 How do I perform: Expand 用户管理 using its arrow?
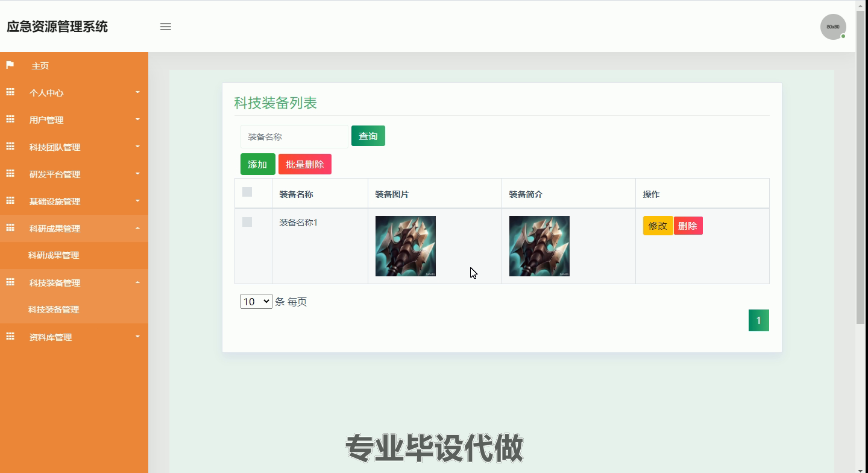tap(137, 119)
